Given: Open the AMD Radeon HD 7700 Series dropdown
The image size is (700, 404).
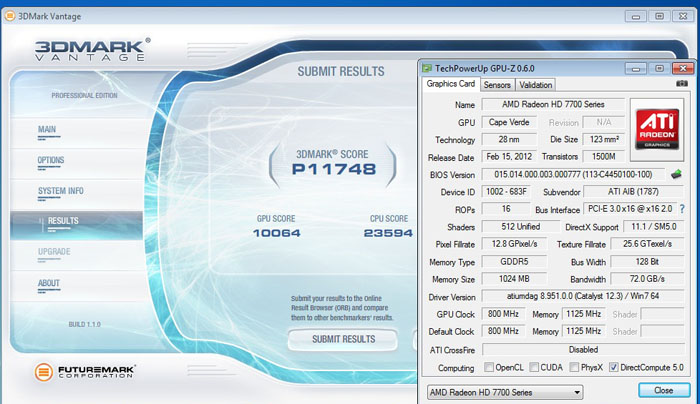Looking at the screenshot, I should click(505, 392).
